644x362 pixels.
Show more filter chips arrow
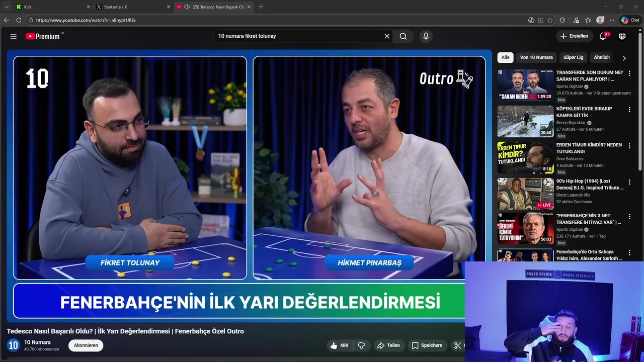[x=624, y=58]
